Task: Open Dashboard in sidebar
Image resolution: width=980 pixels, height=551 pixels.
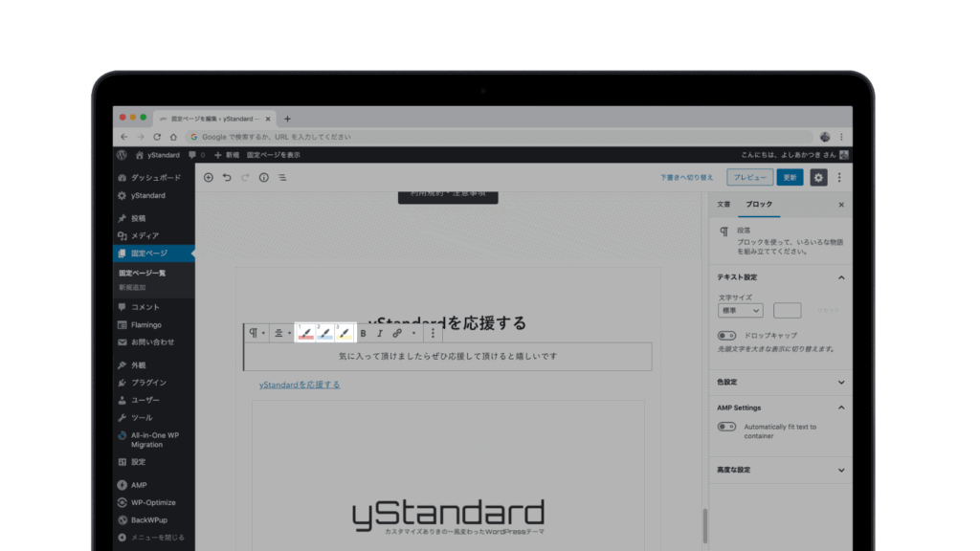Action: [154, 178]
